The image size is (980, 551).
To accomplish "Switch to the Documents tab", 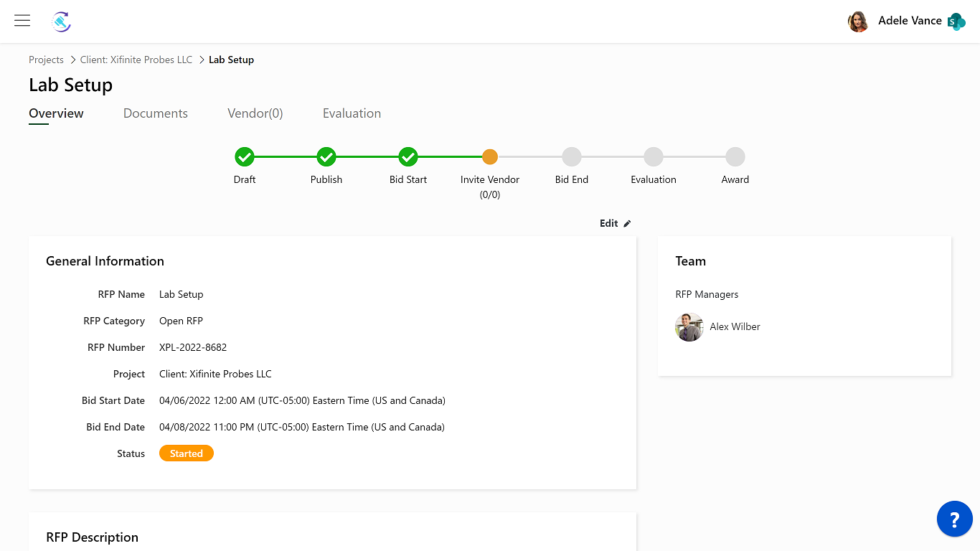I will point(156,113).
